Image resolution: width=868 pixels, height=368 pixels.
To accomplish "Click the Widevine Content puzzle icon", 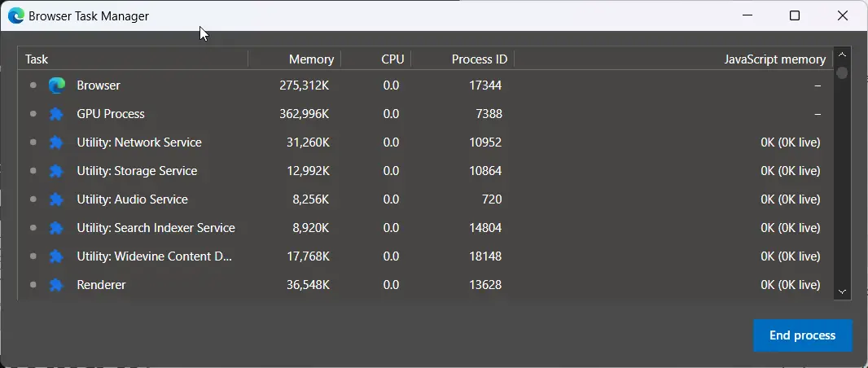I will point(56,256).
